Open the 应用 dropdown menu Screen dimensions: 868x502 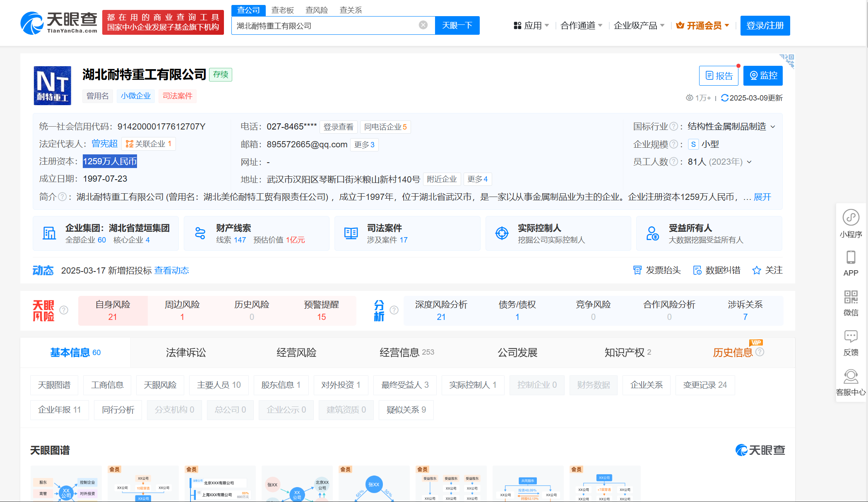coord(531,26)
